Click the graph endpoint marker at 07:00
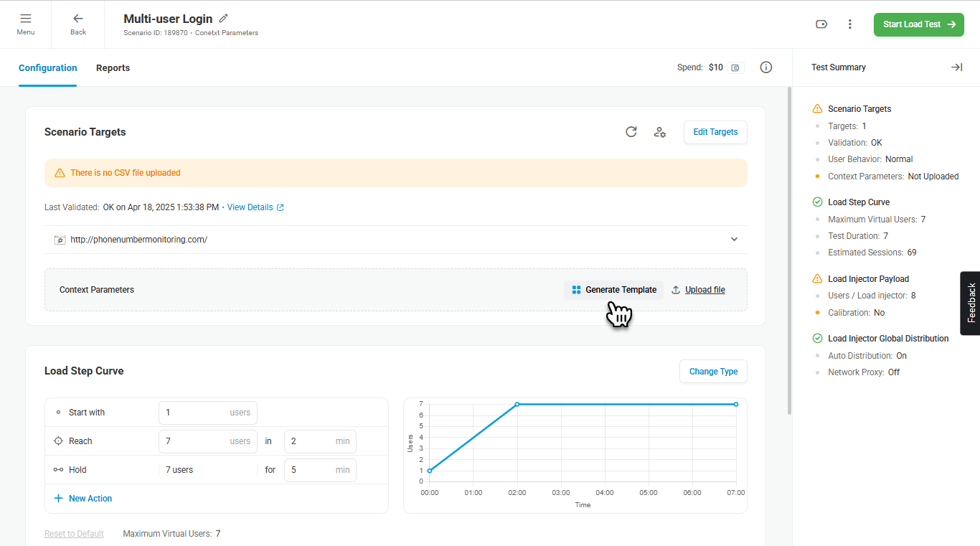 tap(736, 405)
